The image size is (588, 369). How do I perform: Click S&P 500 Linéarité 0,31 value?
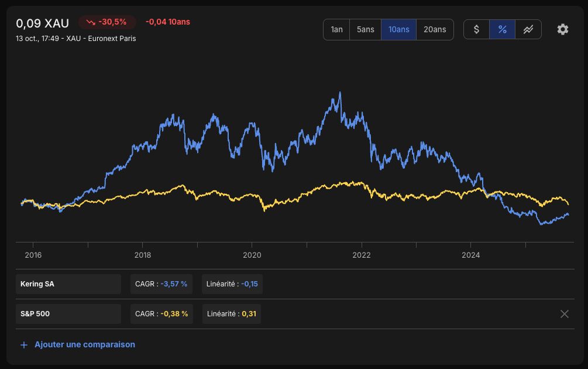249,314
